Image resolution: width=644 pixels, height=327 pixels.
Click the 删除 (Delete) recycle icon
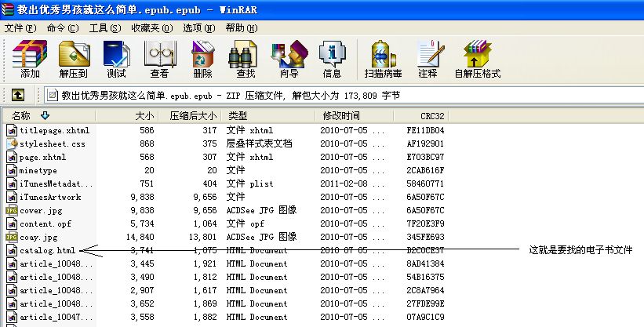203,59
